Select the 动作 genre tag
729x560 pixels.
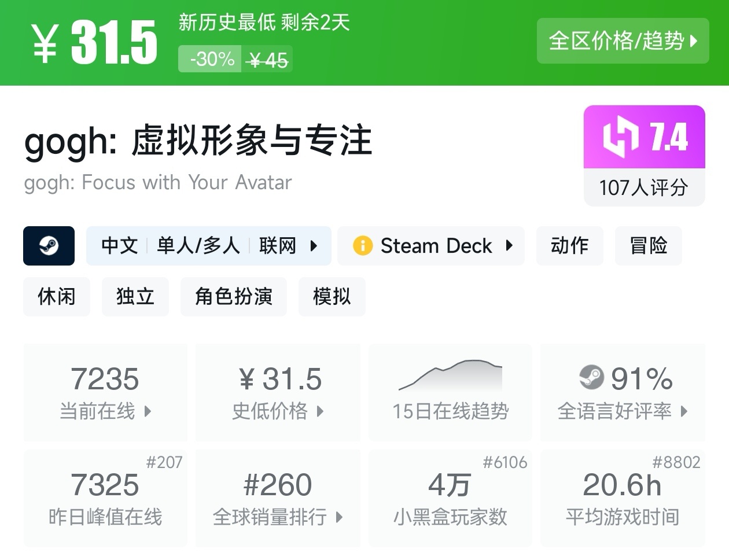coord(569,246)
